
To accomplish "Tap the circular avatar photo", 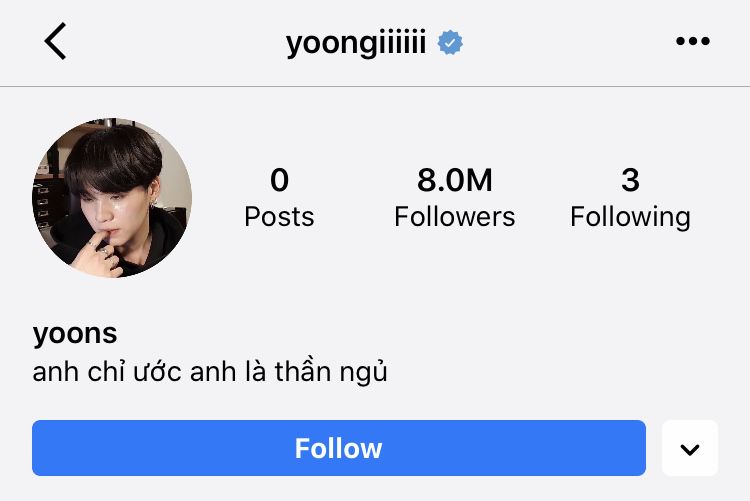I will 112,198.
